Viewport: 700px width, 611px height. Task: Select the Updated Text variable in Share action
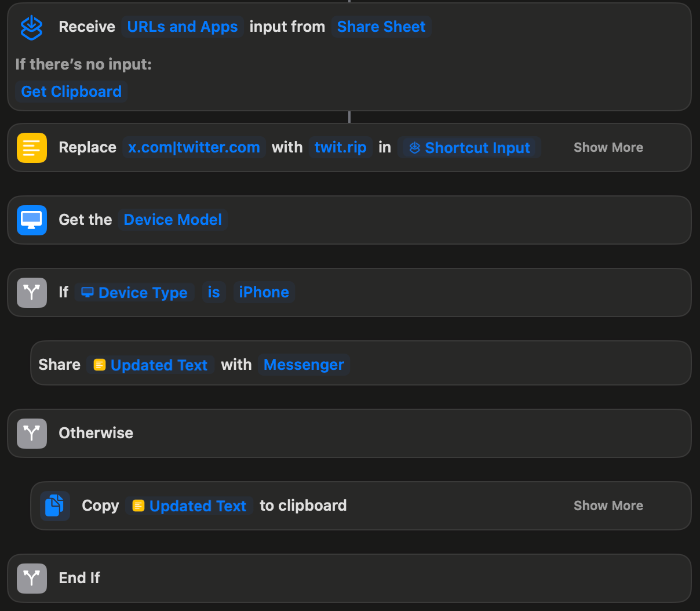point(151,365)
